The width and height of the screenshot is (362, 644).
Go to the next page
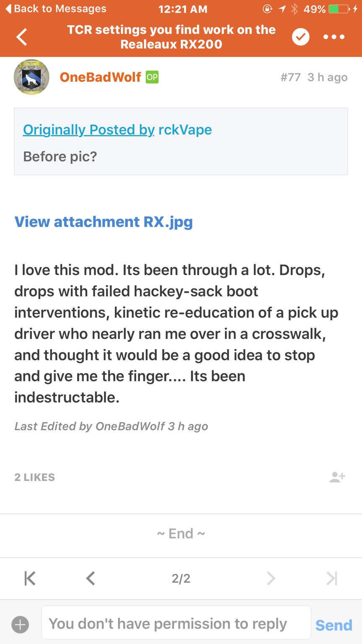coord(271,579)
